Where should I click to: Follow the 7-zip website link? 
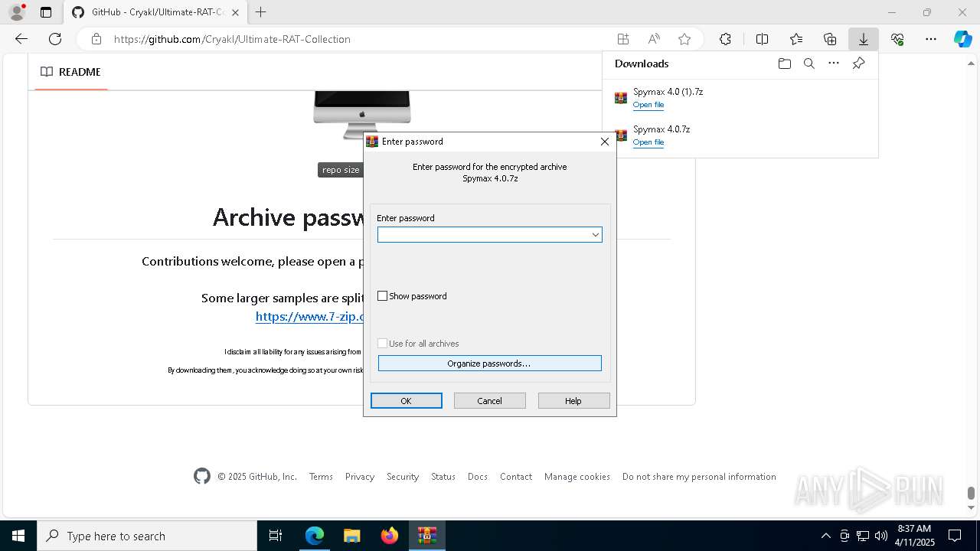pos(309,316)
